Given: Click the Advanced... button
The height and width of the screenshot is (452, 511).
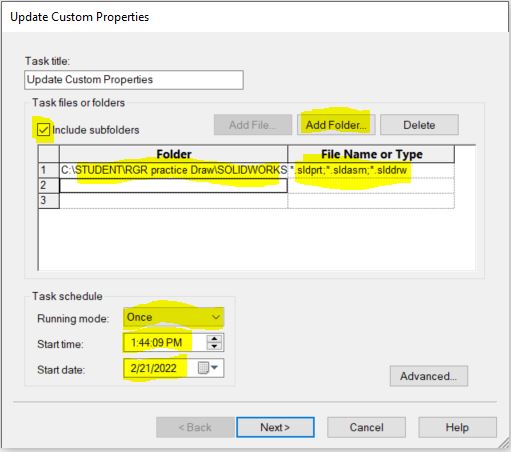Looking at the screenshot, I should [x=429, y=376].
